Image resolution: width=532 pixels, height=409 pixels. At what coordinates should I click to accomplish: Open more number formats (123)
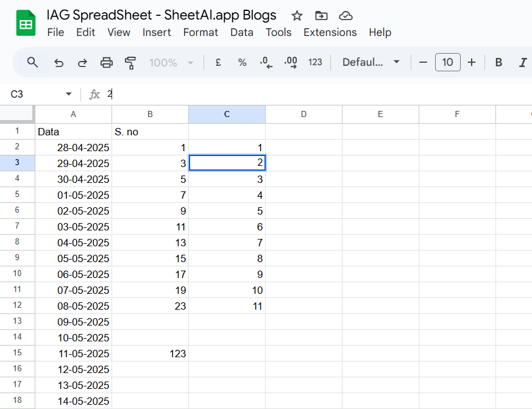[x=315, y=62]
